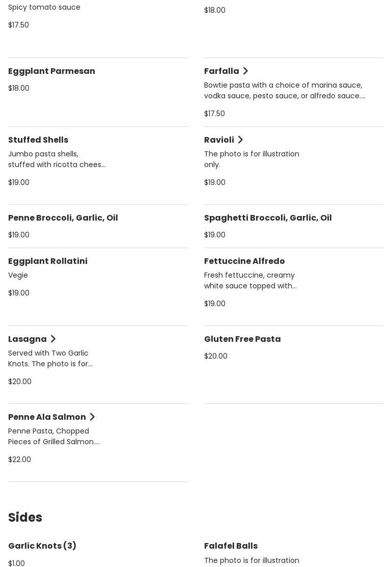Click the Farfalla item title
The height and width of the screenshot is (567, 392).
tap(221, 71)
